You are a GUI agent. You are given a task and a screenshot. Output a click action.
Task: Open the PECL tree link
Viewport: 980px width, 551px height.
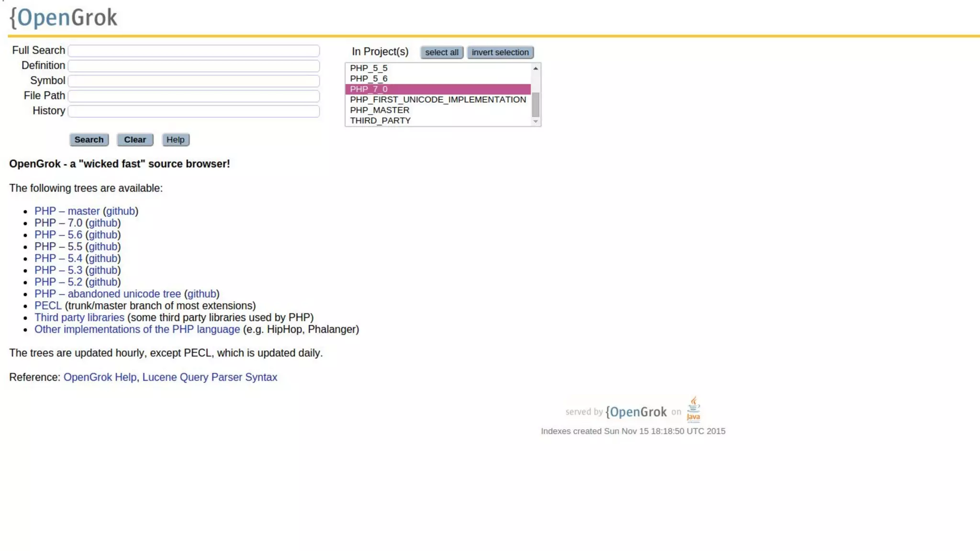48,306
